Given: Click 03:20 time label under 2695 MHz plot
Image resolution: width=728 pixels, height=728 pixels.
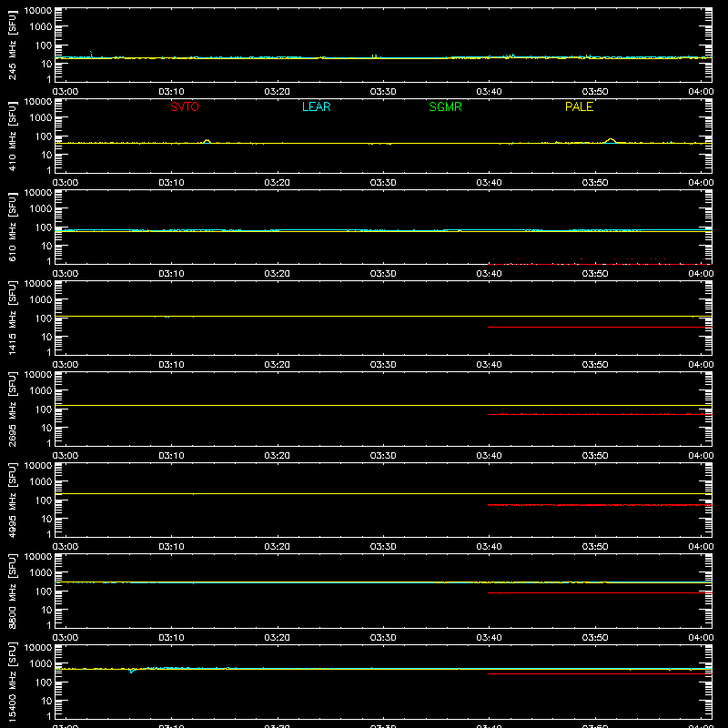Looking at the screenshot, I should [278, 456].
